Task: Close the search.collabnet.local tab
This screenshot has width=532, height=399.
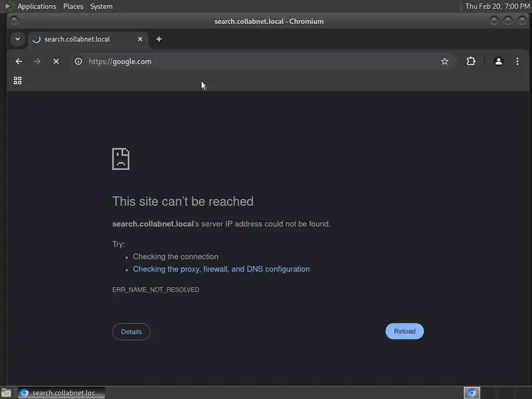Action: coord(140,39)
